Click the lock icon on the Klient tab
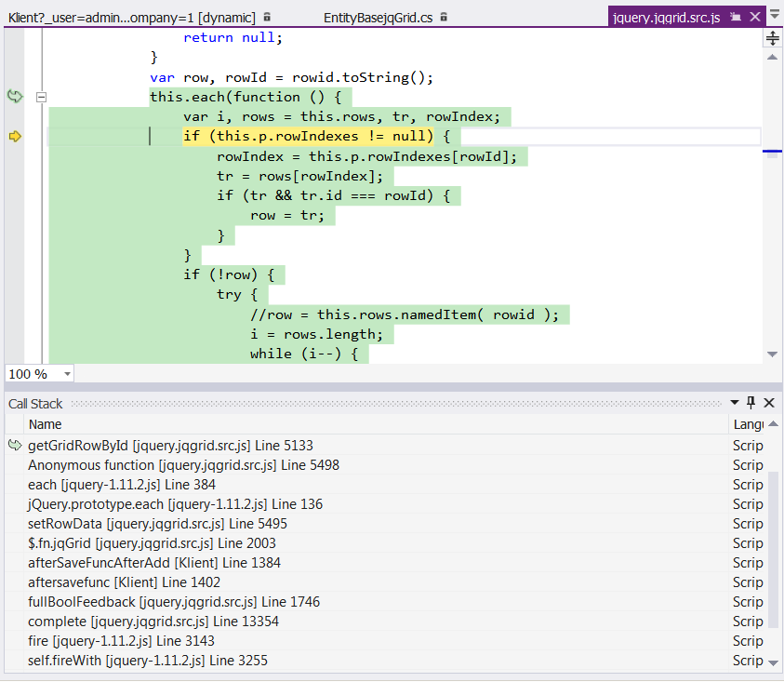 267,17
